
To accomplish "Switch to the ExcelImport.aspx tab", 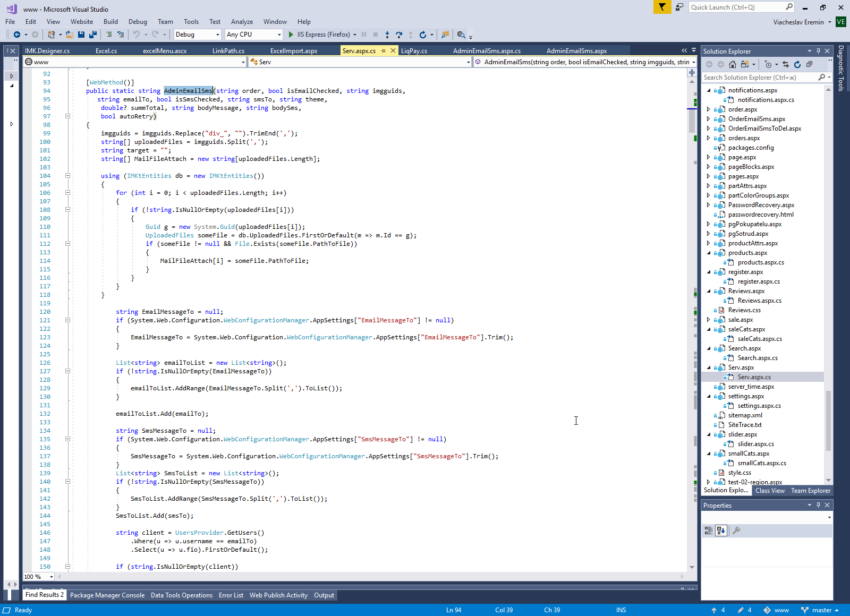I will tap(294, 51).
